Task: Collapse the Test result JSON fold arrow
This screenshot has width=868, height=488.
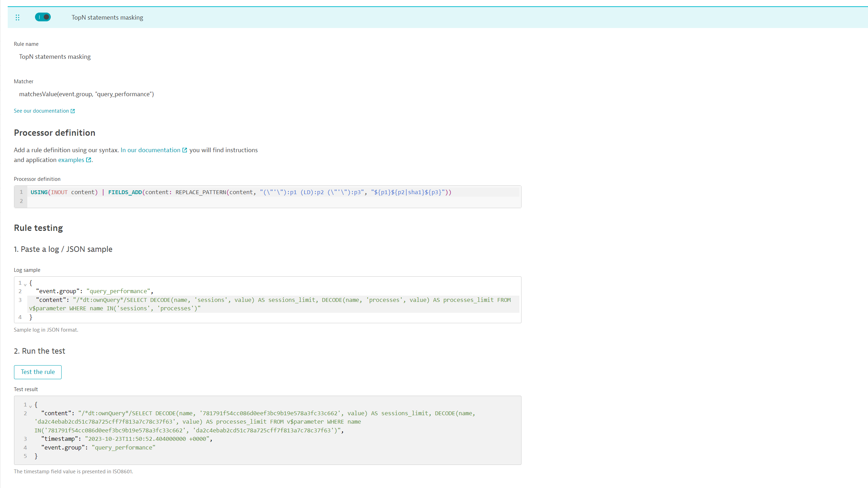Action: [30, 406]
